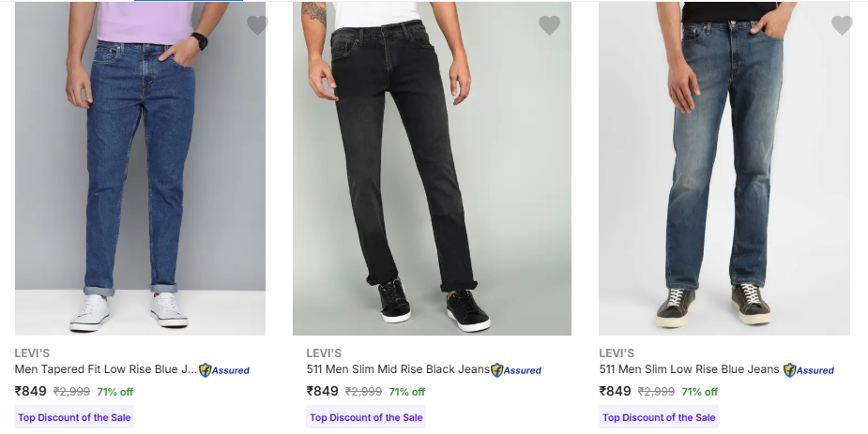Click Top Discount tag under black jeans
The height and width of the screenshot is (434, 868).
point(367,417)
